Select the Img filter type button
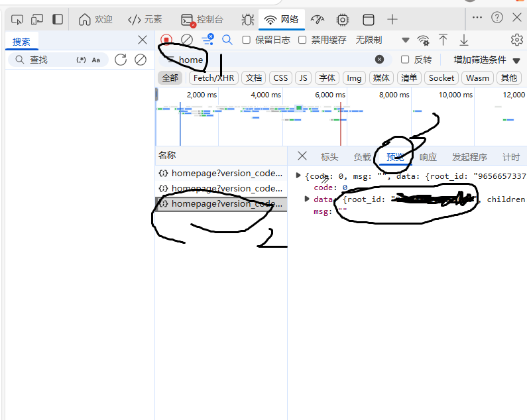Screen dimensions: 527x420 point(355,78)
